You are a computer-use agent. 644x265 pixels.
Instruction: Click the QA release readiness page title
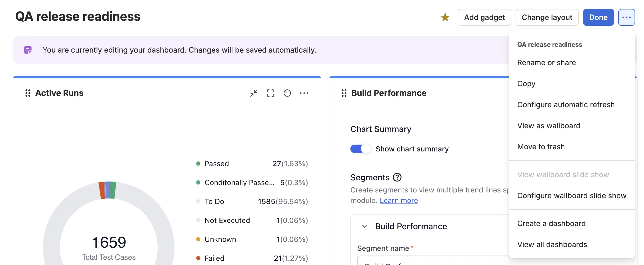(x=78, y=17)
